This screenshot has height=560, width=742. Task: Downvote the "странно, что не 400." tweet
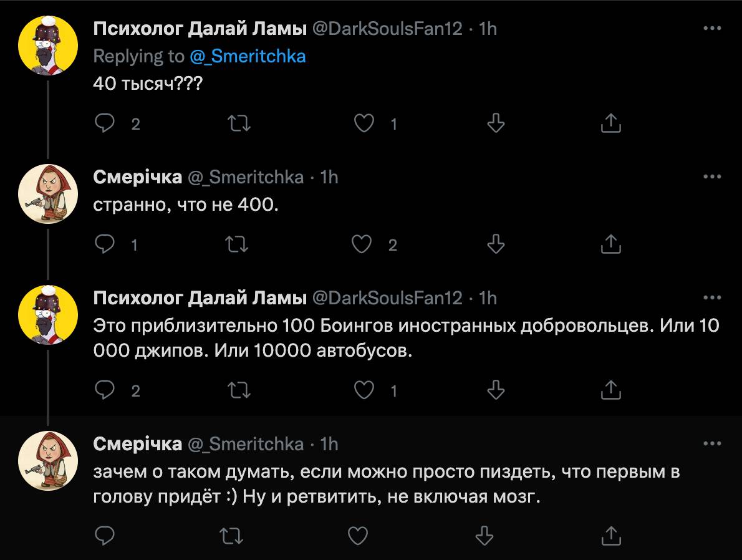click(x=495, y=244)
